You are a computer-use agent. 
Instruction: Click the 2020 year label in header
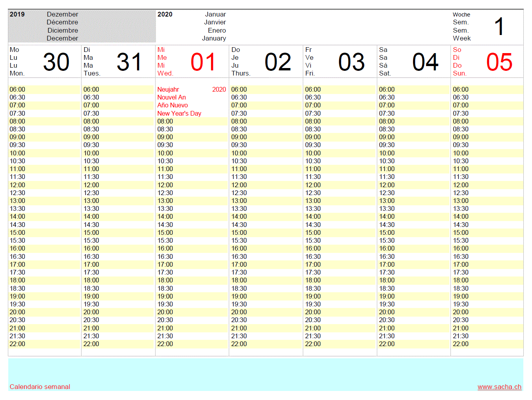(x=165, y=15)
